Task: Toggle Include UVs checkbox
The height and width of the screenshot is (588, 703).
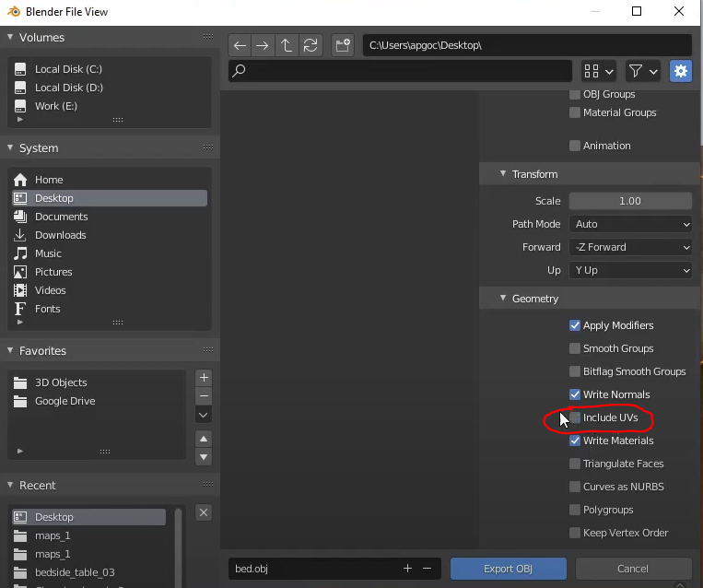Action: click(574, 417)
